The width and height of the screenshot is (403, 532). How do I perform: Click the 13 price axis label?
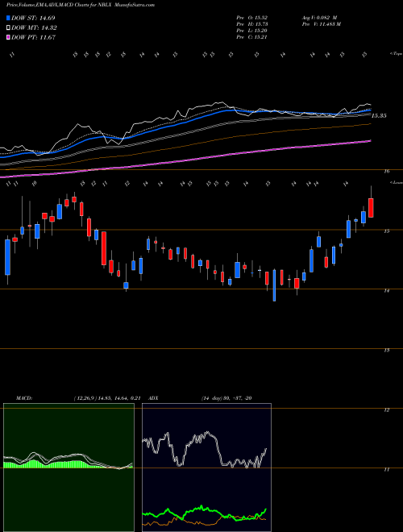tap(387, 350)
